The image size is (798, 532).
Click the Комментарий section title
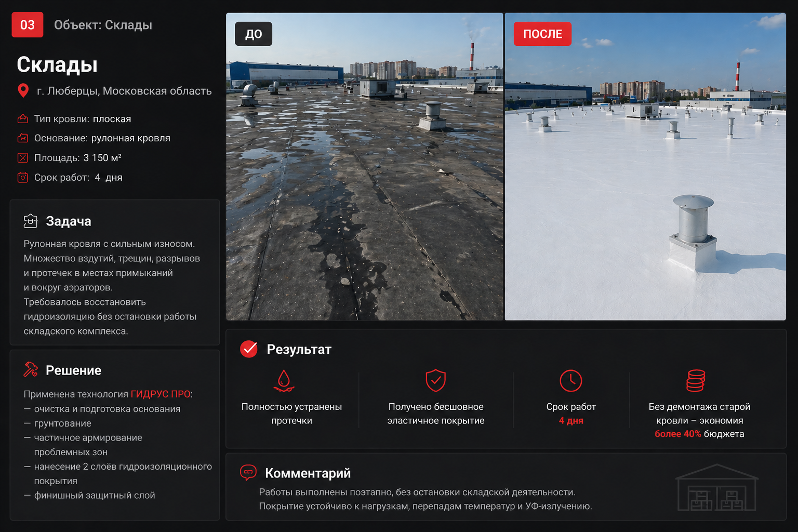coord(308,473)
